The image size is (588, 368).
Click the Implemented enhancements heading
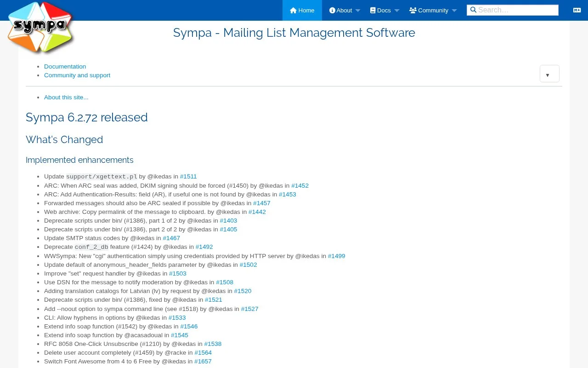79,160
